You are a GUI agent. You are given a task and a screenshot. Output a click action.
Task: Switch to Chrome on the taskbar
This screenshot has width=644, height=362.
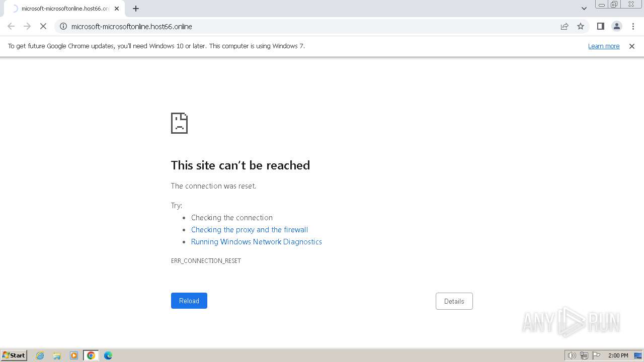[x=91, y=355]
